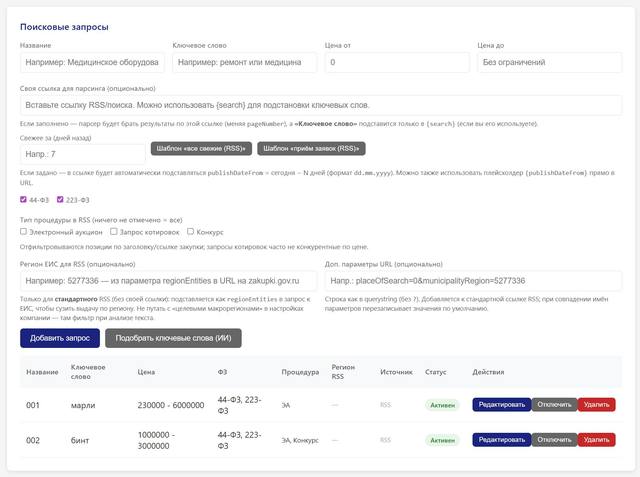Uncheck the 223-ФЗ checkbox
Screen dimensions: 640x477
coord(60,199)
